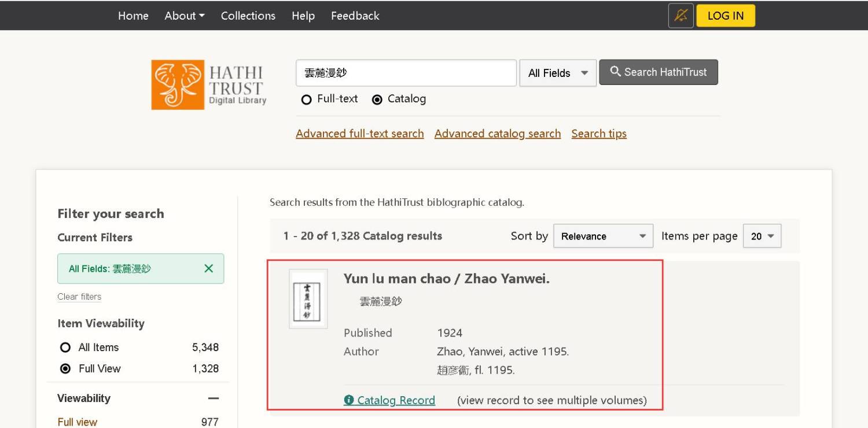Image resolution: width=868 pixels, height=428 pixels.
Task: Open the Sort by Relevance dropdown
Action: [603, 236]
